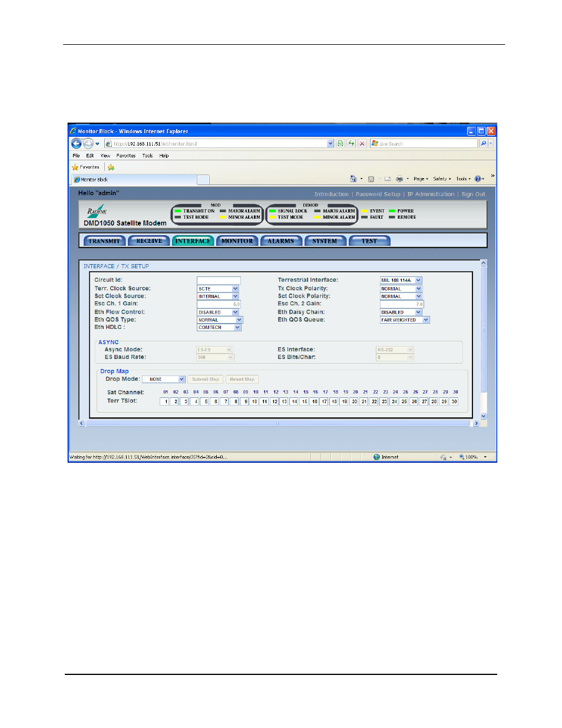The image size is (562, 728).
Task: Select Terr TSlot box number 1
Action: tap(165, 401)
